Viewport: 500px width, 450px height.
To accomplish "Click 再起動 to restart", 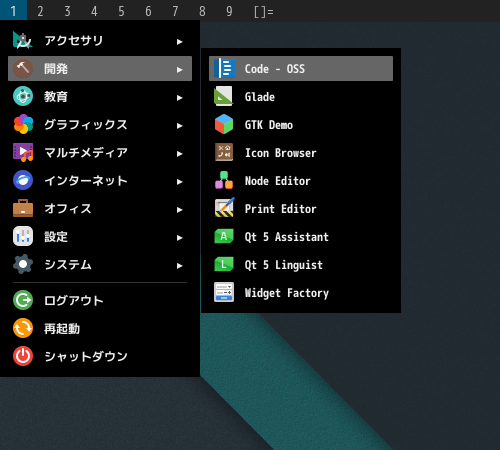I will [100, 329].
